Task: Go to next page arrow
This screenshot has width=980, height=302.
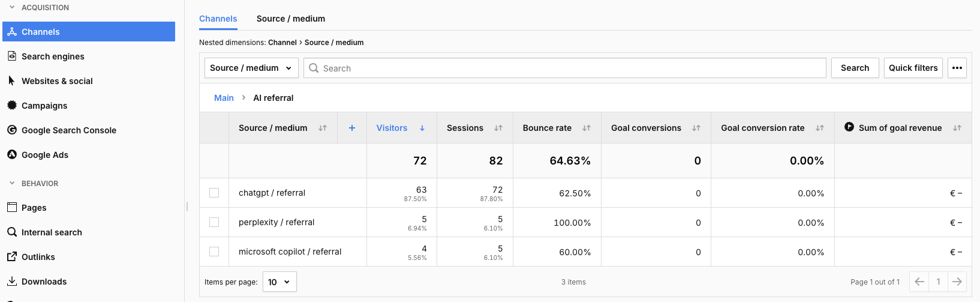Action: click(x=957, y=282)
